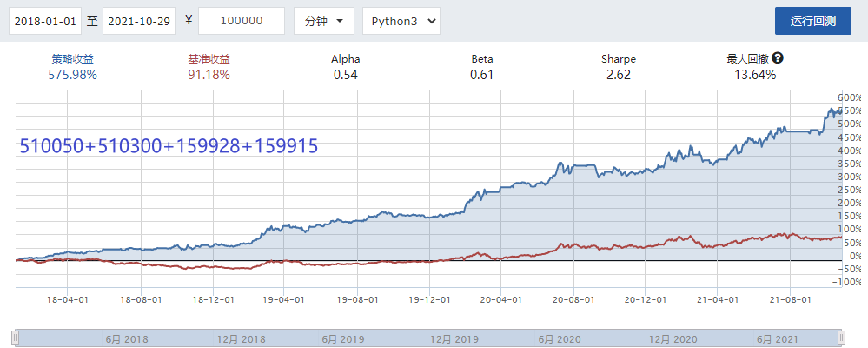Click the ¥ currency symbol

(189, 21)
